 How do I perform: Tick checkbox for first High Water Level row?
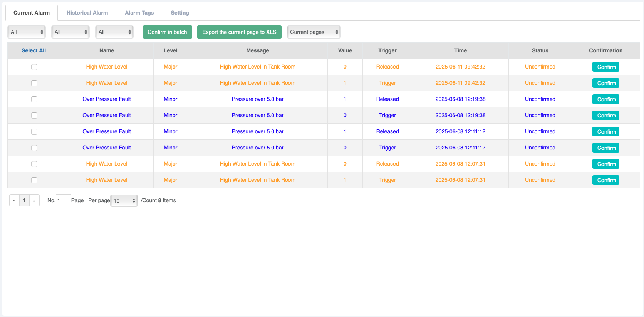(34, 67)
